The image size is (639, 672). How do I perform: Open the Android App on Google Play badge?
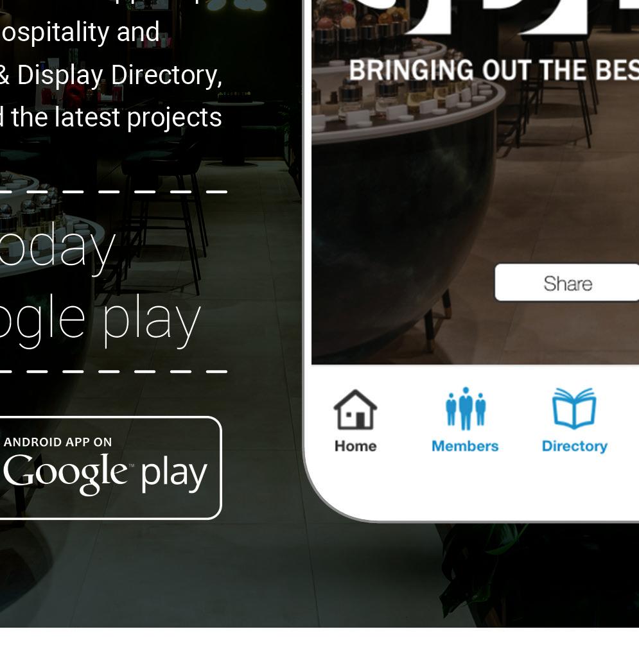(110, 467)
